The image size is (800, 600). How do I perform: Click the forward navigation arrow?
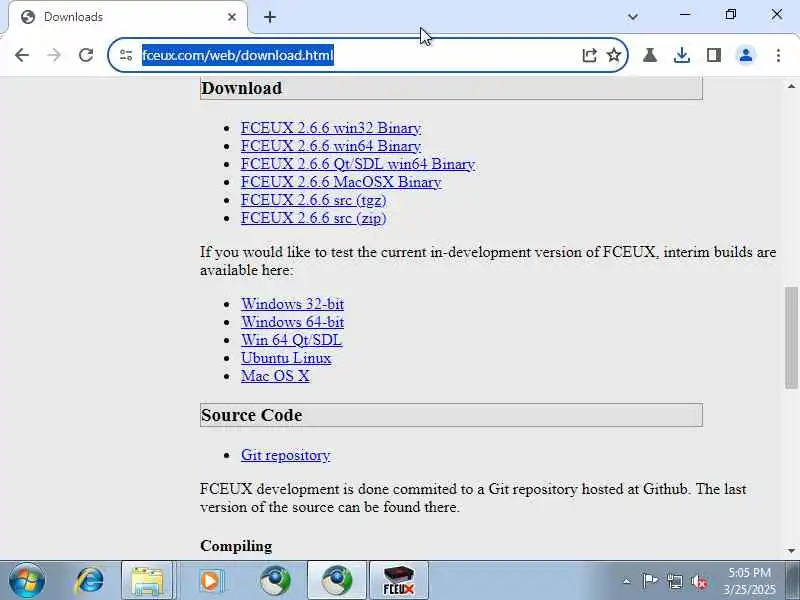tap(54, 55)
